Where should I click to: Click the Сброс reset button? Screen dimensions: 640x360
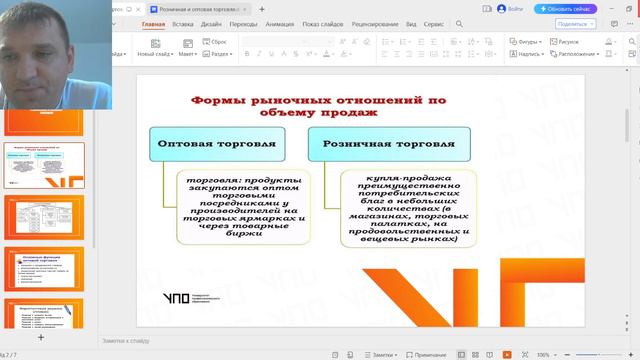(214, 42)
